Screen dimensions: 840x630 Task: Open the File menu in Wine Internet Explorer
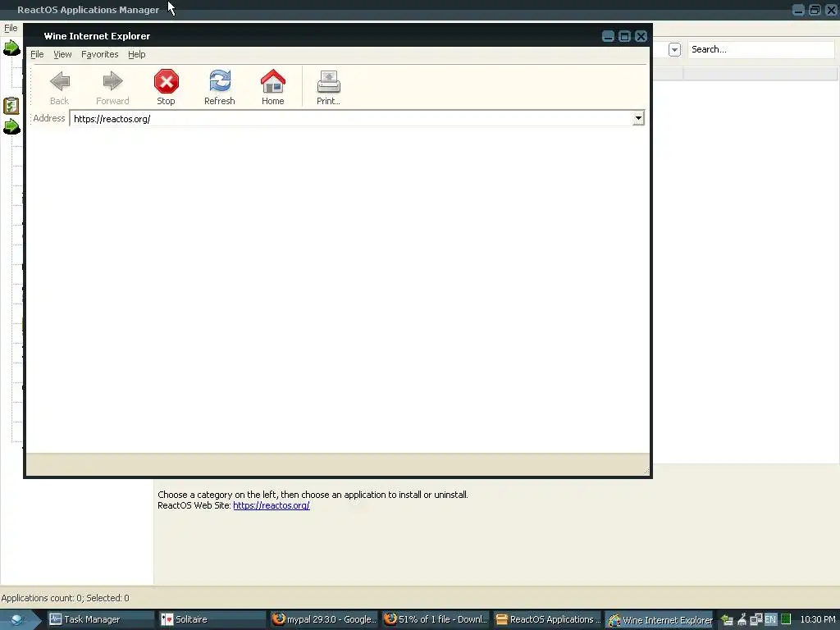tap(37, 54)
